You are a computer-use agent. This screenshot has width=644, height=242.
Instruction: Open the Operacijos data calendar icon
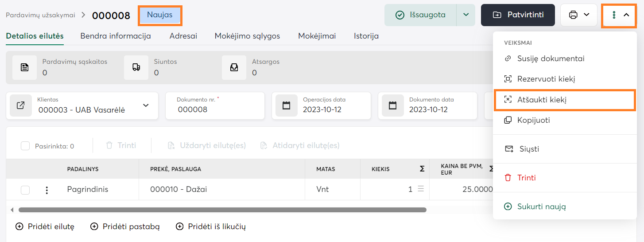(x=287, y=105)
